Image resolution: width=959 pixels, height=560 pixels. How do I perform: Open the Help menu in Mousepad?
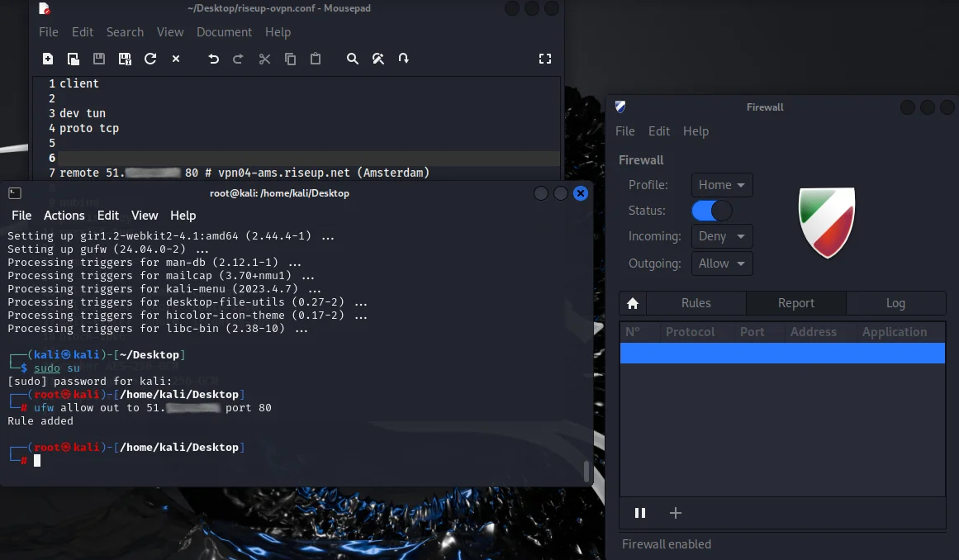click(x=278, y=32)
